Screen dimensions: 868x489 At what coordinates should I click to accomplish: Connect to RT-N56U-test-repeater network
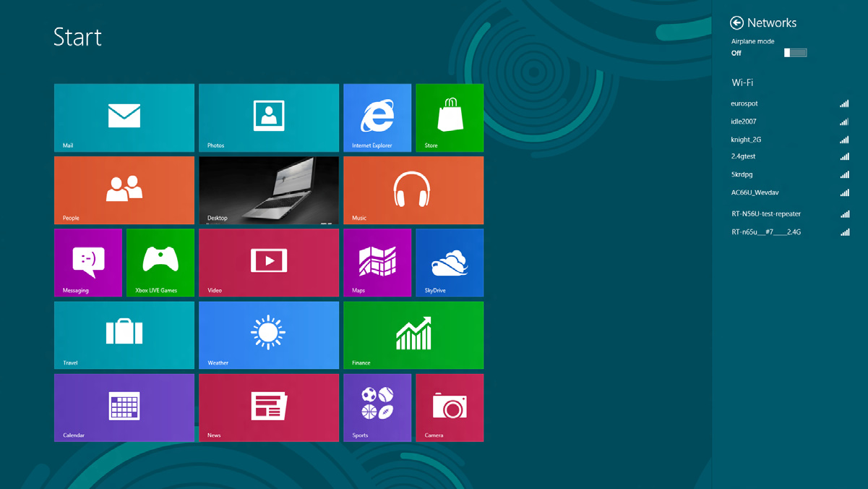790,213
